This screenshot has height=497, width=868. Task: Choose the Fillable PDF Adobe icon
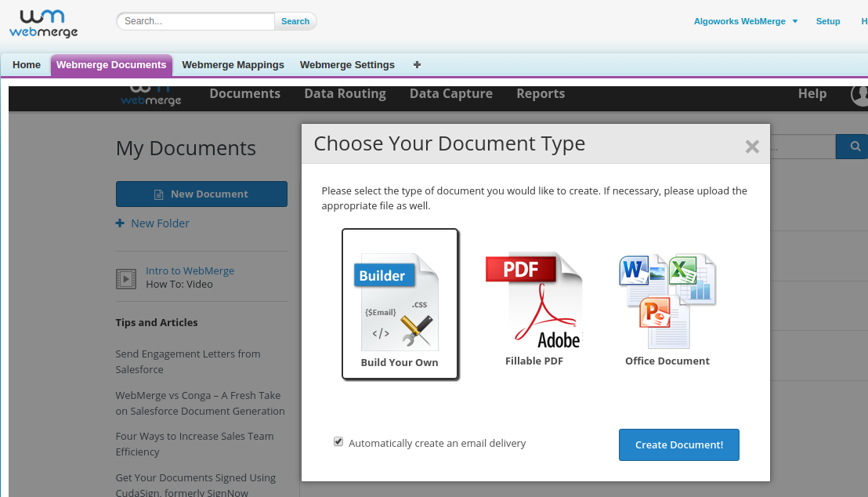533,301
